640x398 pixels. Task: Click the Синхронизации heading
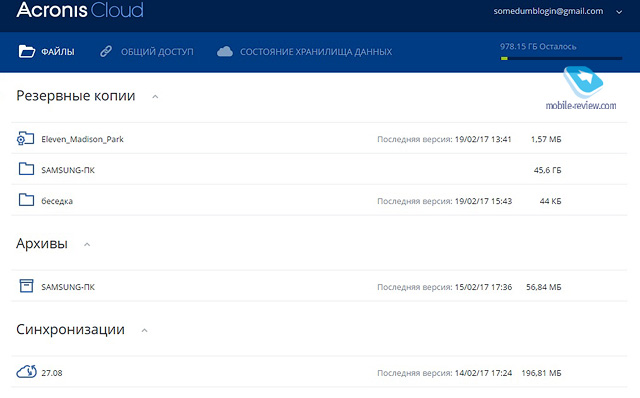coord(70,329)
